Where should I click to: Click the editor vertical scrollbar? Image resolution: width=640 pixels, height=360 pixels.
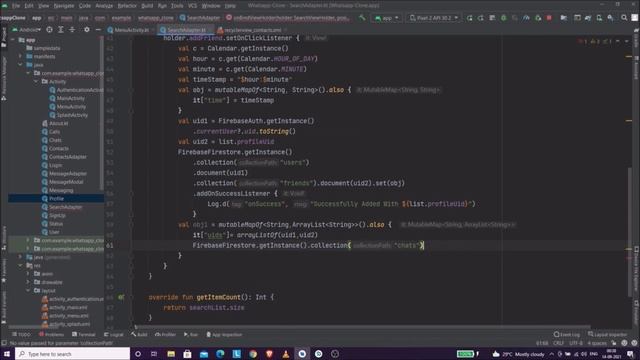pyautogui.click(x=629, y=231)
